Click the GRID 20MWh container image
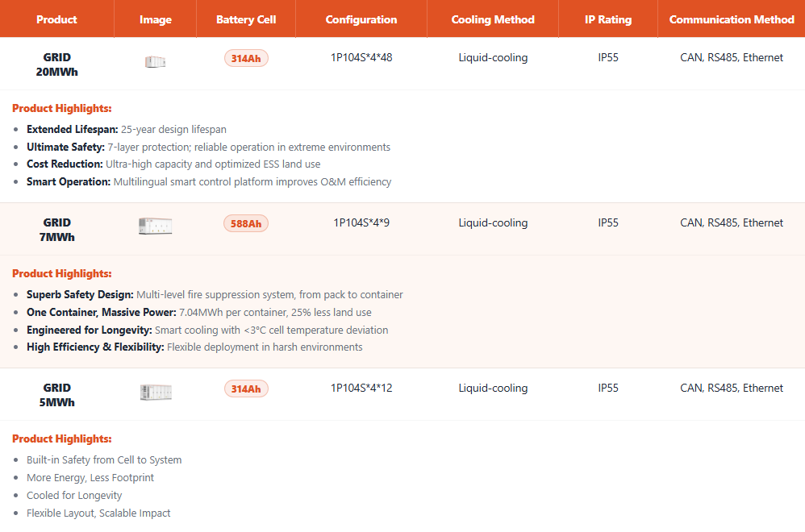 click(155, 62)
